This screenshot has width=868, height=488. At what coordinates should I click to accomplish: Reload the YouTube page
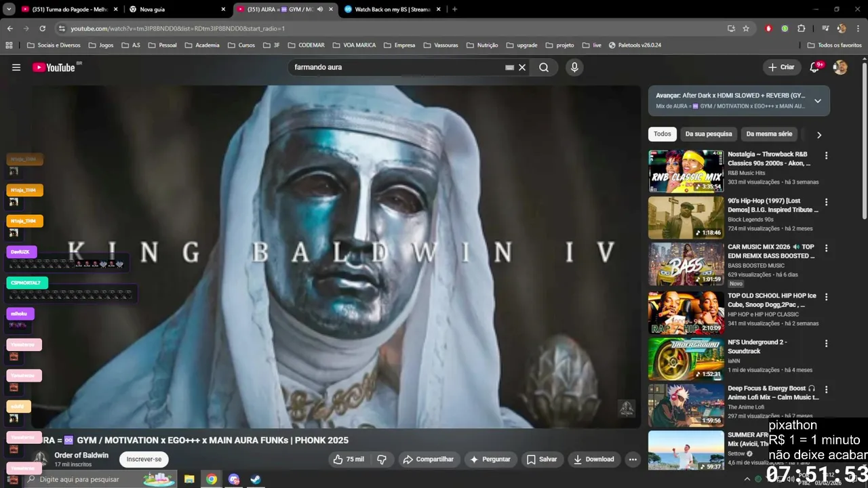click(42, 28)
